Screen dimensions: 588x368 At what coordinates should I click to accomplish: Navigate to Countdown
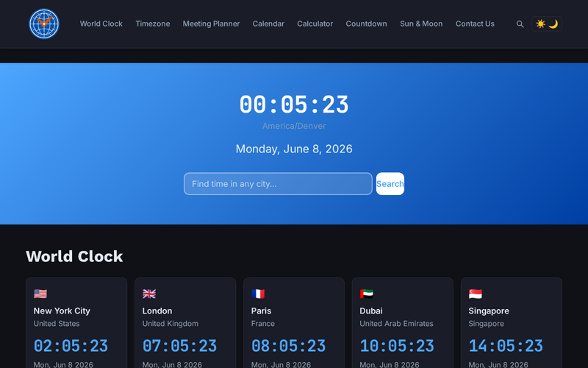(366, 24)
